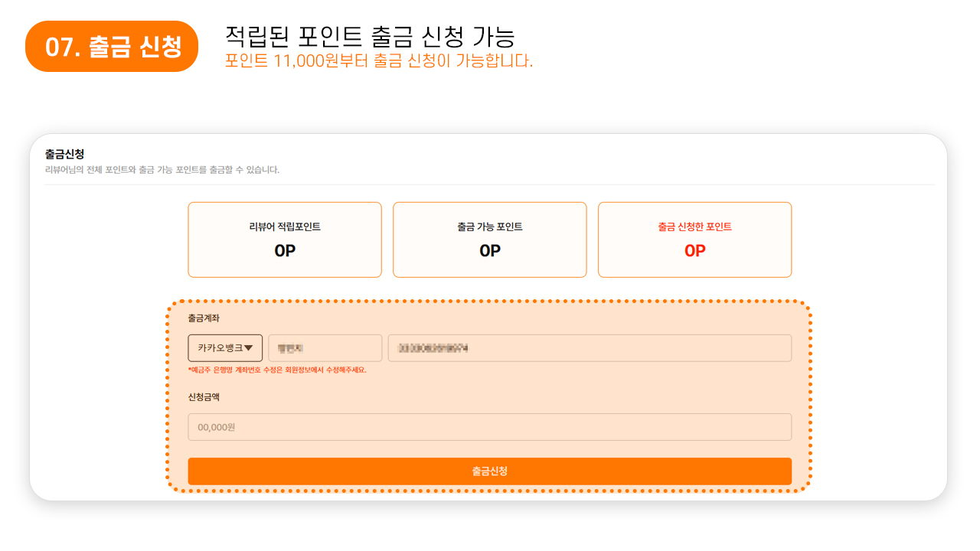The height and width of the screenshot is (551, 980).
Task: Click the 0P value under 출금 가능 포인트
Action: (490, 251)
